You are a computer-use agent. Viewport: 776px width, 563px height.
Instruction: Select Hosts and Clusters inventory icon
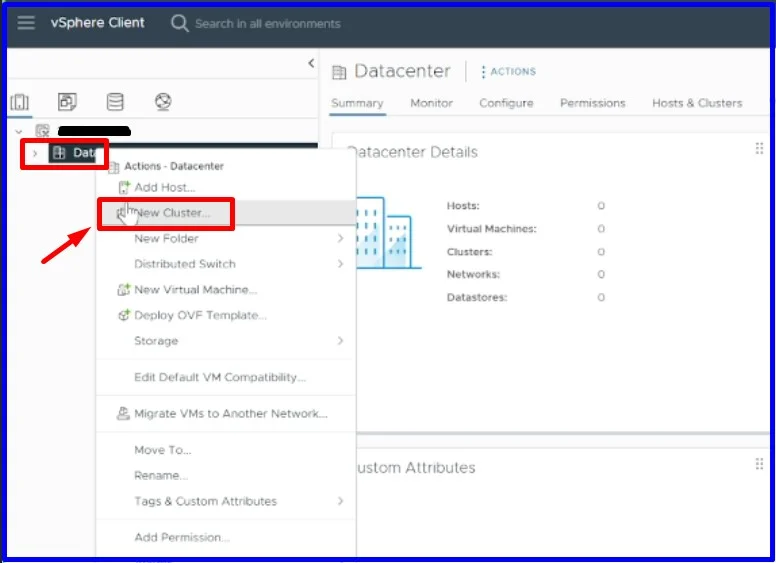20,102
